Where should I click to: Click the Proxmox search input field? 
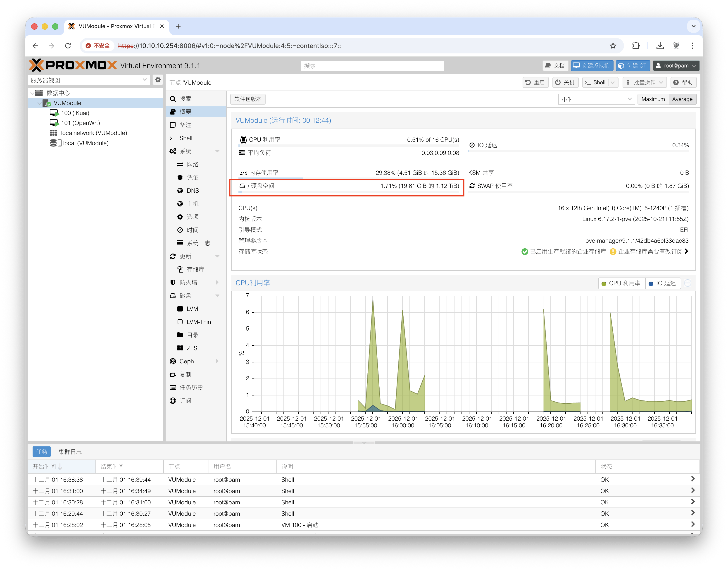372,66
